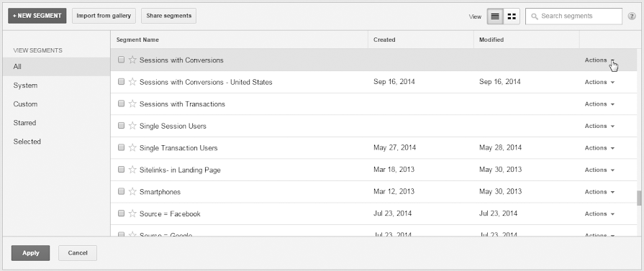The height and width of the screenshot is (271, 644).
Task: Enable Sitelinks- in Landing Page checkbox
Action: pyautogui.click(x=121, y=170)
